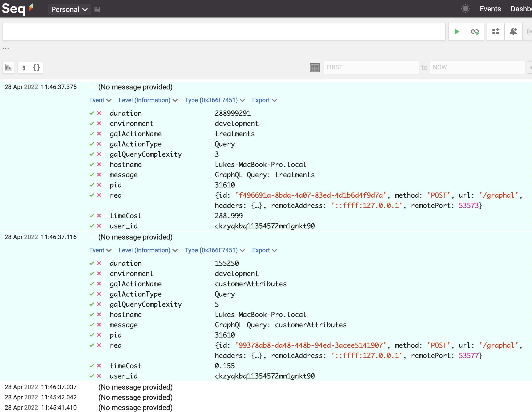
Task: Click the query filter input box
Action: tap(224, 32)
